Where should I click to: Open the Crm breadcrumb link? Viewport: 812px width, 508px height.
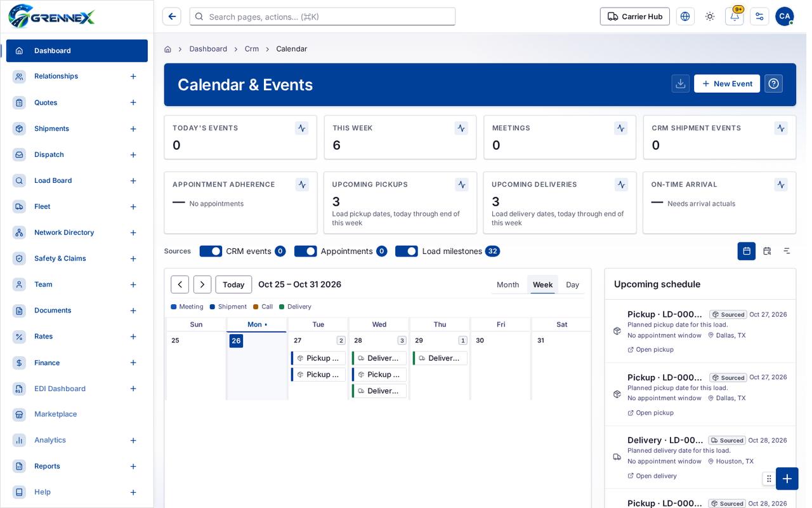tap(252, 49)
